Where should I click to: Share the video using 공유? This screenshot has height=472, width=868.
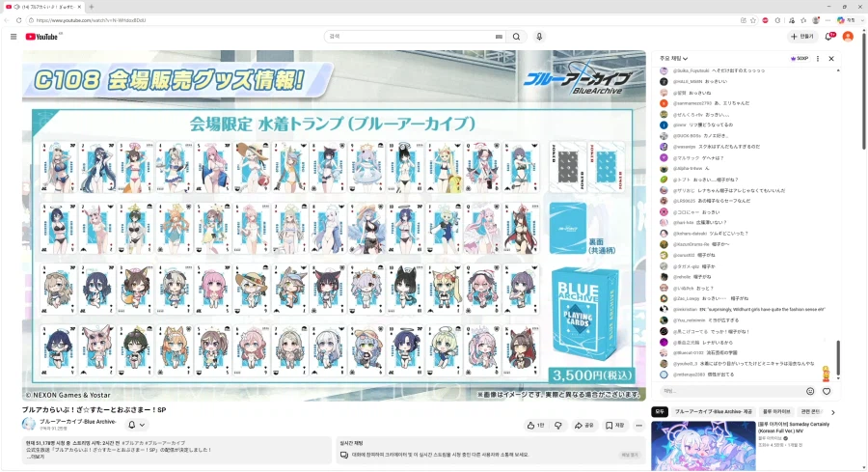point(584,426)
